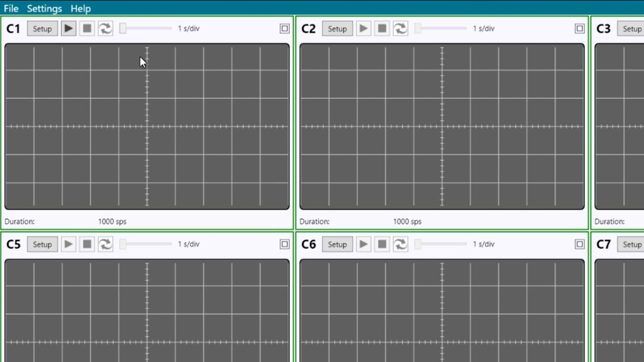Stop acquisition on channel C6
Image resolution: width=644 pixels, height=362 pixels.
coord(382,244)
